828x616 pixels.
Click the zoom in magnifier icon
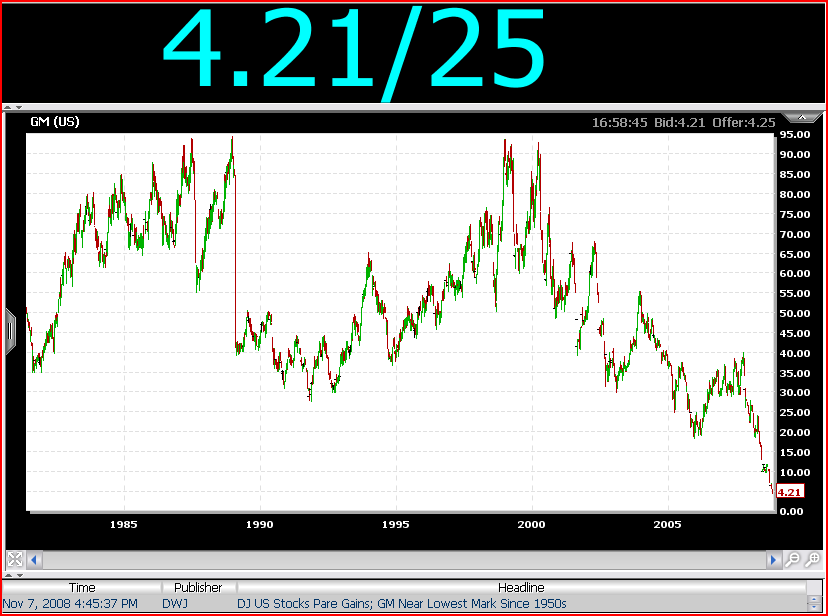pos(813,560)
